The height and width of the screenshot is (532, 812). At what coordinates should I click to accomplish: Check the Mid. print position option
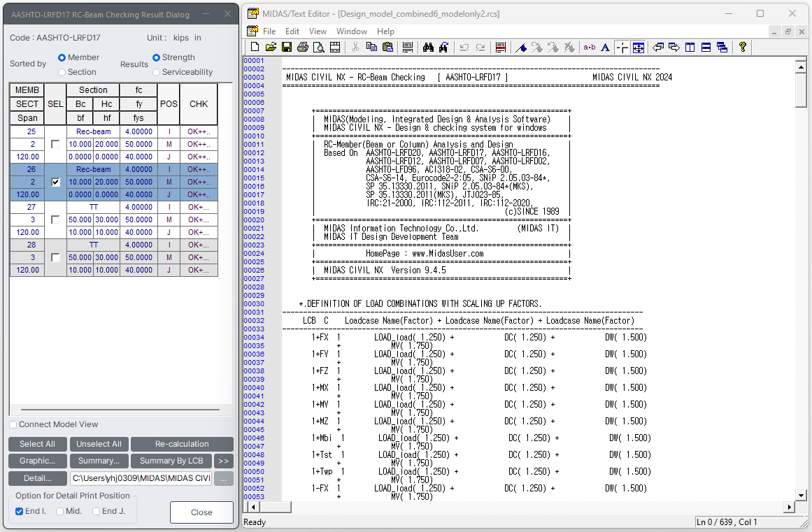(x=59, y=511)
